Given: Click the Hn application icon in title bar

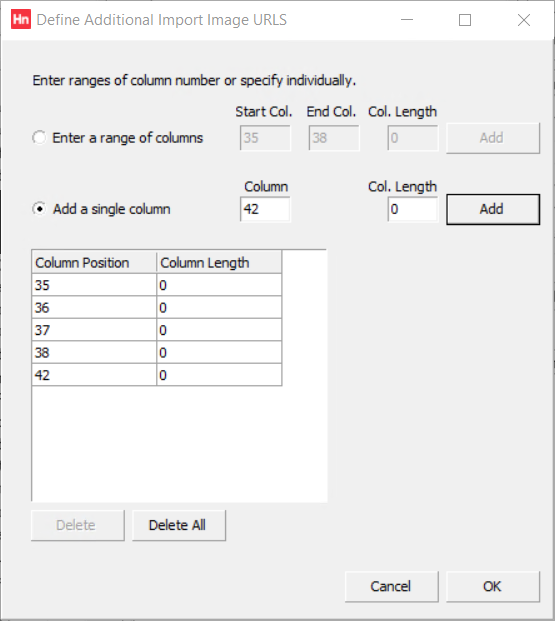Looking at the screenshot, I should (21, 19).
